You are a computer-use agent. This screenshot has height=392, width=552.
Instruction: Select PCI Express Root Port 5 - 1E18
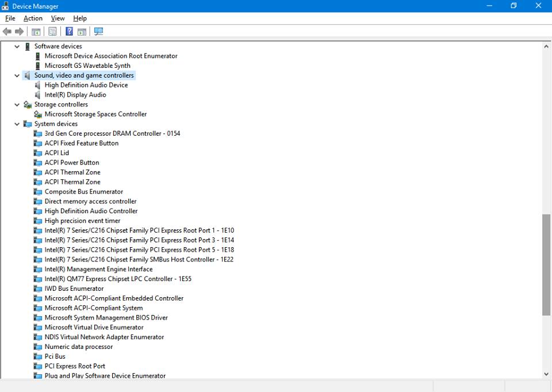click(139, 250)
